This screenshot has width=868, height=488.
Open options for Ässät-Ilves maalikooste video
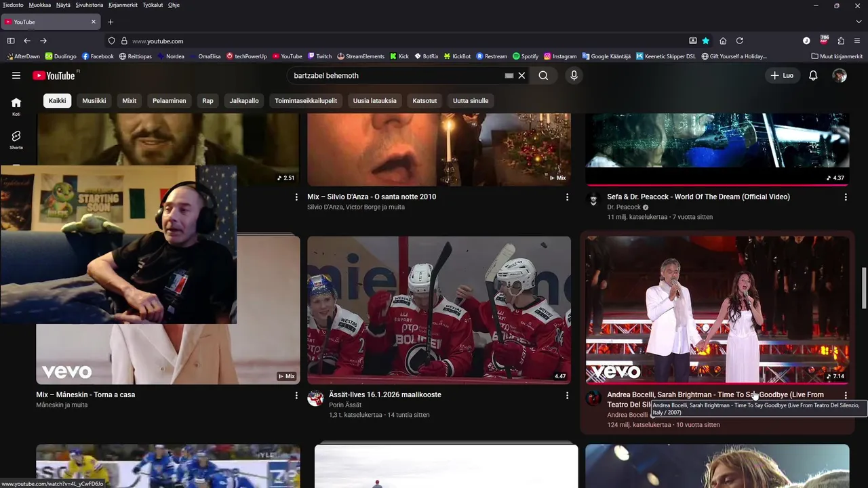[x=568, y=395]
